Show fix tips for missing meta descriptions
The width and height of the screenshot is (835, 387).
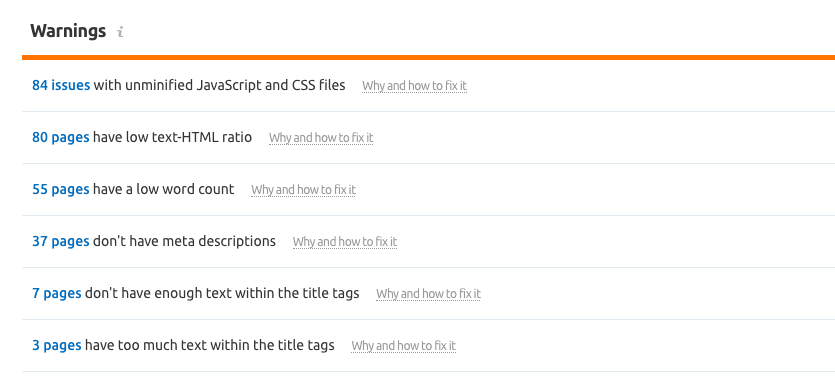pos(345,242)
